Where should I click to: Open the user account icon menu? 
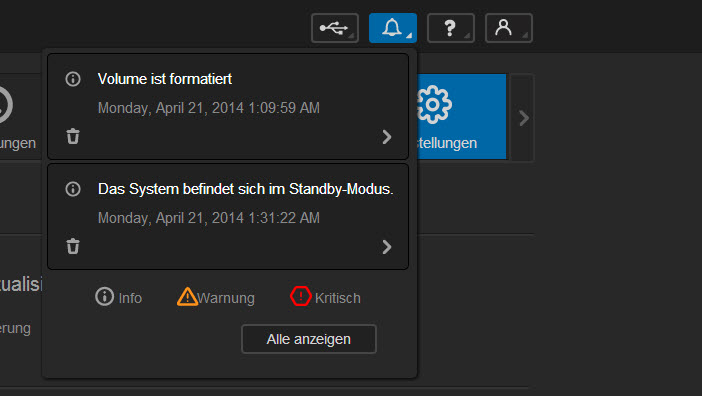pos(509,28)
